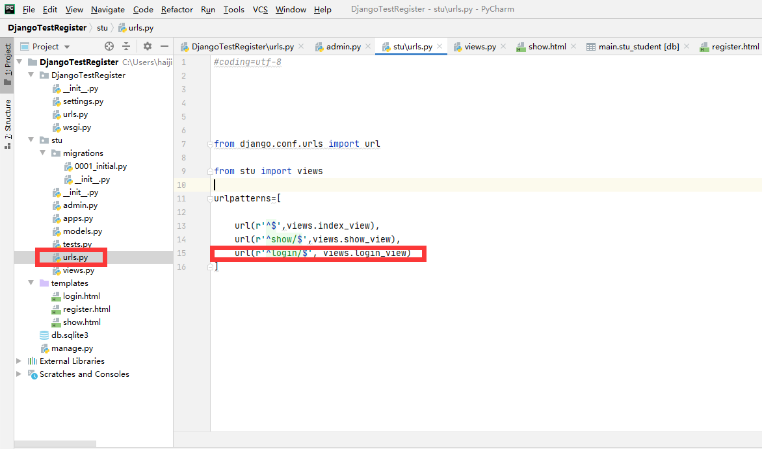Screen dimensions: 762x449
Task: Open the Refactor menu
Action: pos(177,9)
